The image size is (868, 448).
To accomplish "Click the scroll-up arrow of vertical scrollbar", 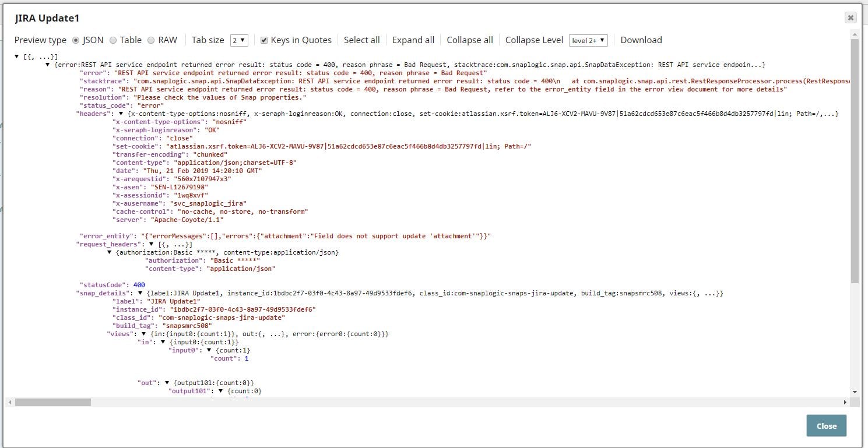I will click(x=855, y=35).
